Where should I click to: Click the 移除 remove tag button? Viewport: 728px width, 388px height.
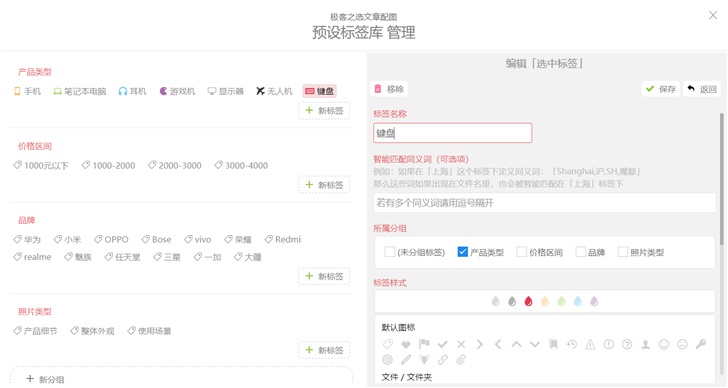tap(389, 89)
